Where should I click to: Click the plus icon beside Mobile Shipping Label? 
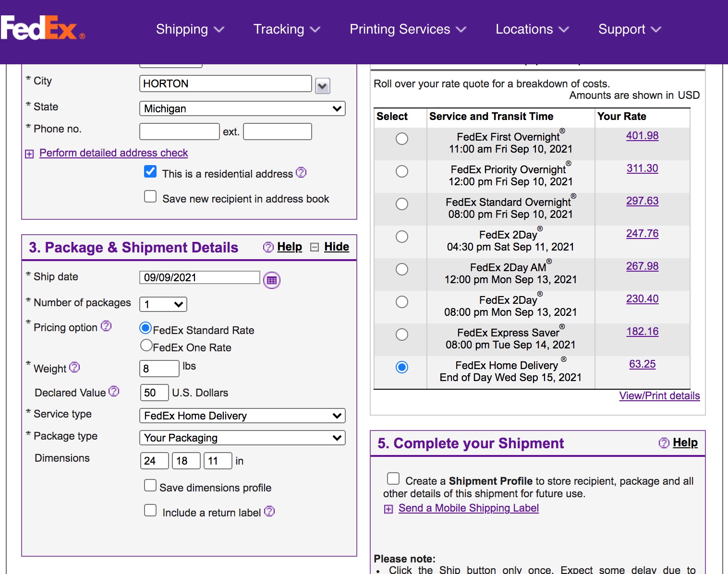click(388, 509)
